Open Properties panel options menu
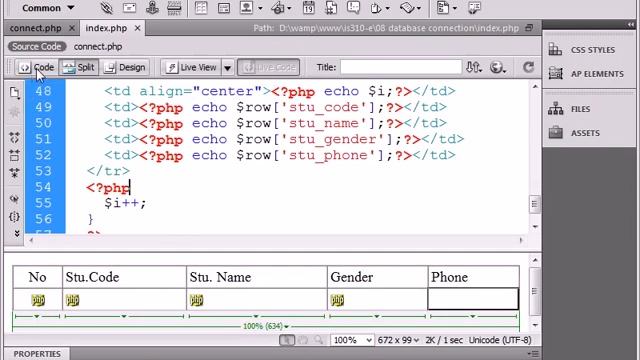This screenshot has width=640, height=360. (533, 354)
